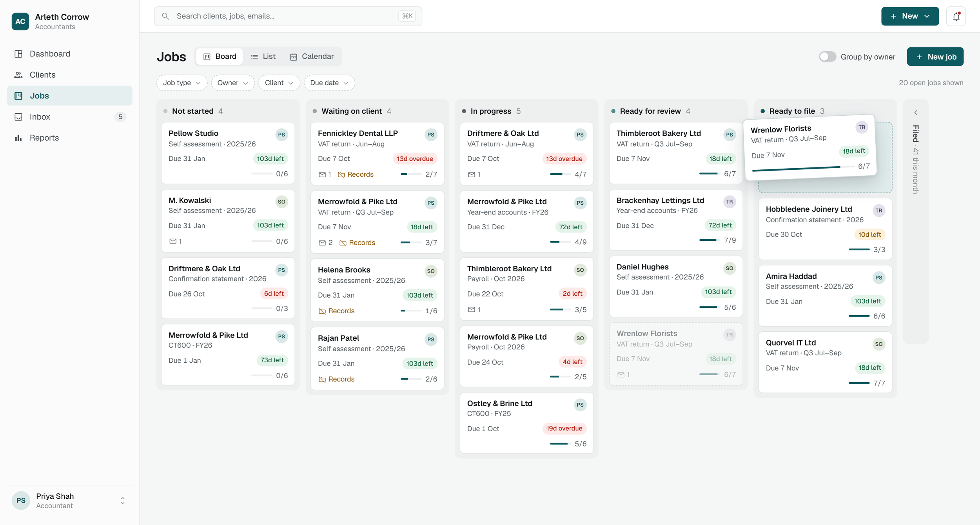Go to Dashboard in sidebar

[x=70, y=54]
